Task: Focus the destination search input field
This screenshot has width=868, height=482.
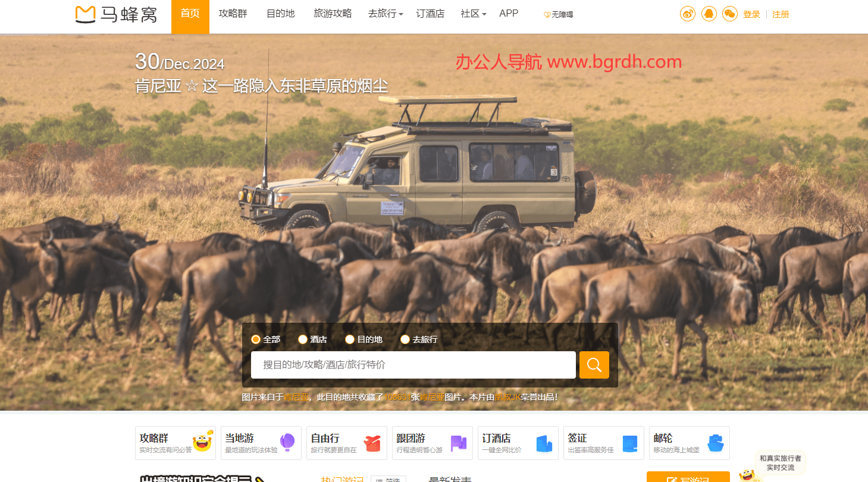Action: [x=413, y=365]
